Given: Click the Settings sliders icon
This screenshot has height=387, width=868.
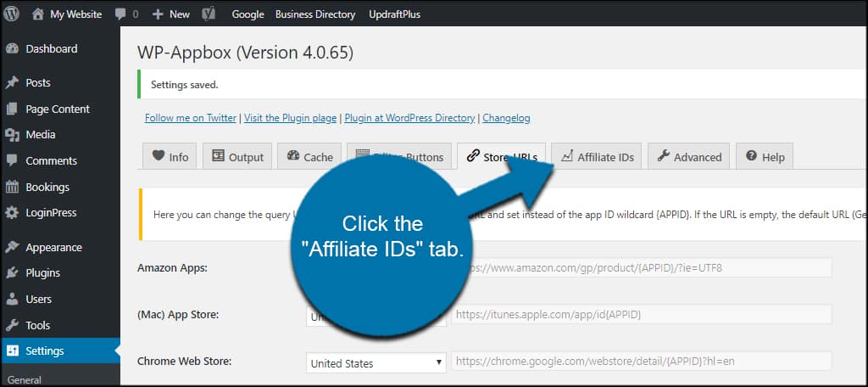Looking at the screenshot, I should point(12,351).
